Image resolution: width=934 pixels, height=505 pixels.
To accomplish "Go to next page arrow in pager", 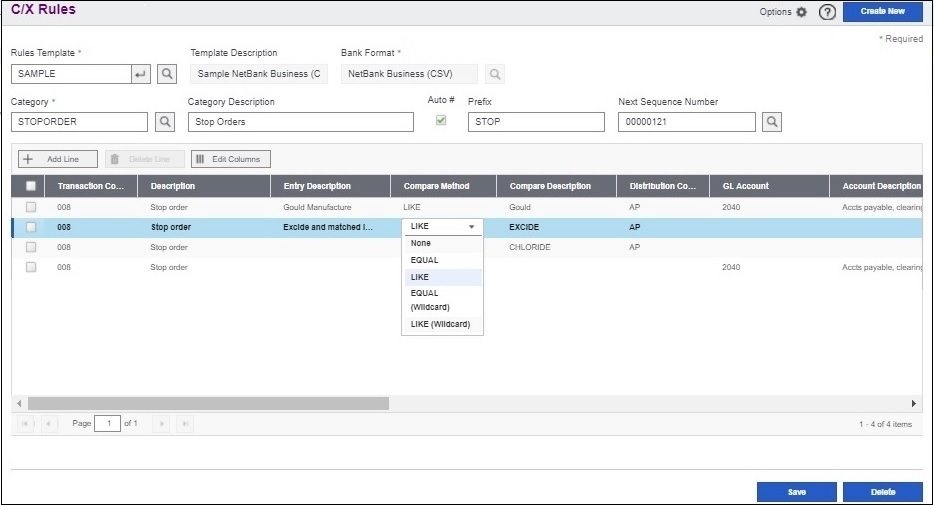I will coord(161,424).
